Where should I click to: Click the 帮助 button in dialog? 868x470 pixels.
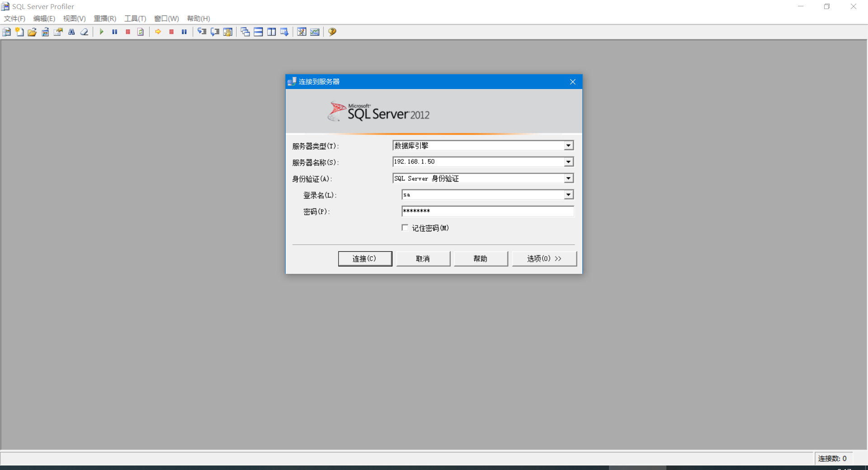pyautogui.click(x=481, y=258)
